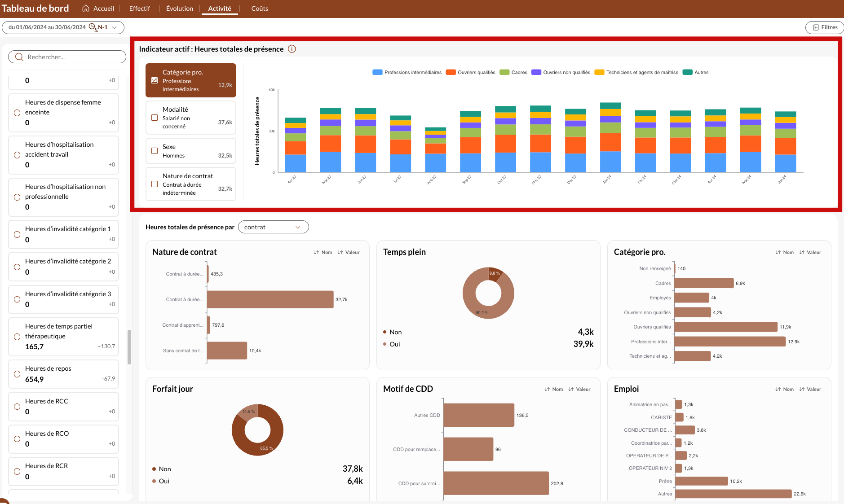Viewport: 844px width, 504px height.
Task: Click the Non legend entry under Temps plein
Action: click(393, 332)
